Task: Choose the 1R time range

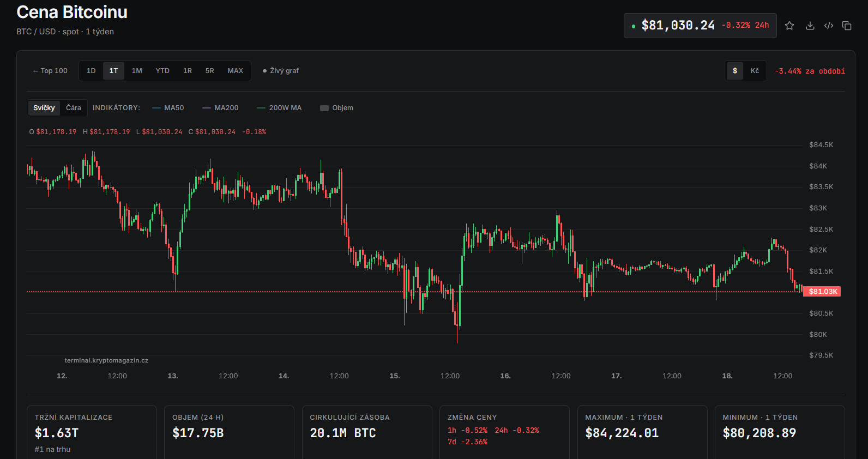Action: click(x=188, y=71)
